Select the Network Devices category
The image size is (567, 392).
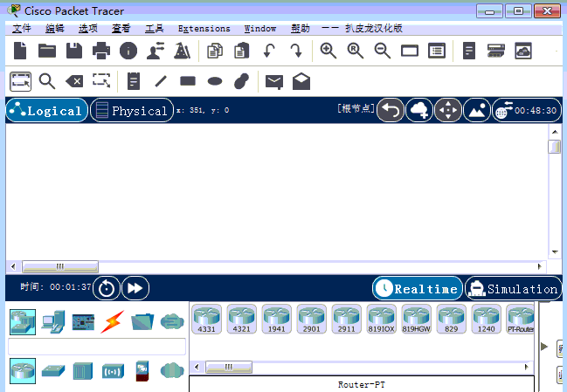click(23, 322)
